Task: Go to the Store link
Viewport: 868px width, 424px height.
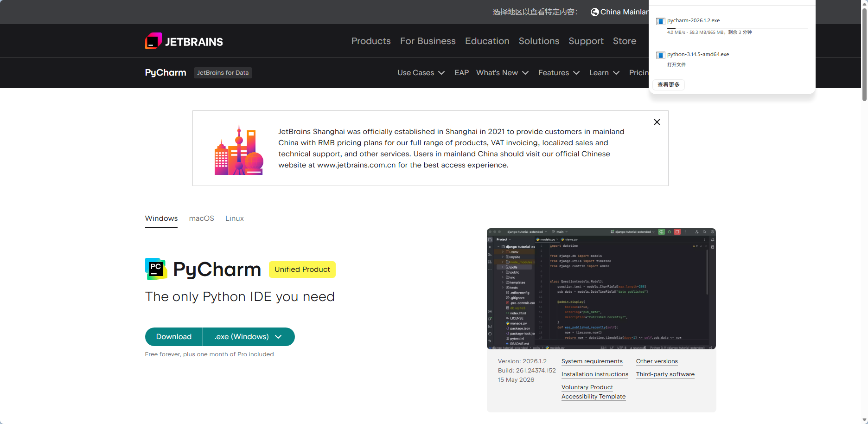Action: 625,41
